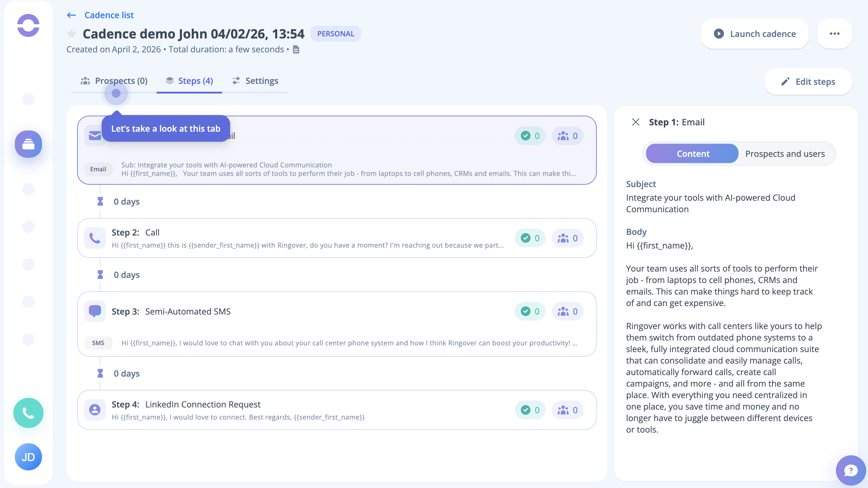Click the document note icon after duration
Screen dimensions: 868x488
pos(296,50)
